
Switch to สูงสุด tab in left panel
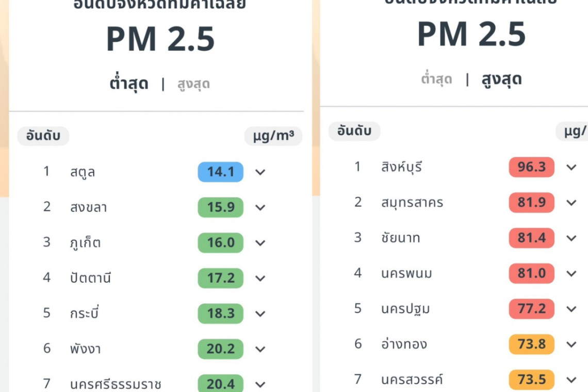(193, 84)
